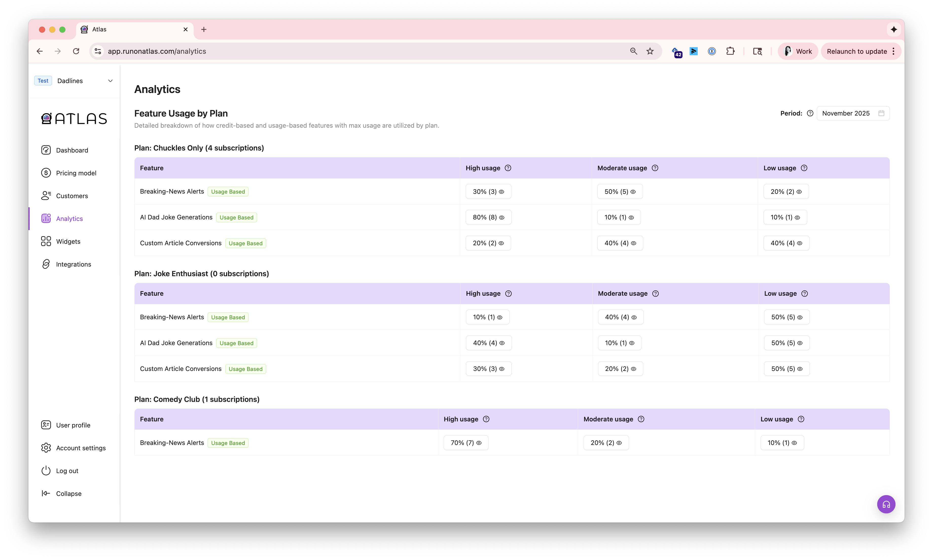Click the Period help question mark icon

[810, 113]
